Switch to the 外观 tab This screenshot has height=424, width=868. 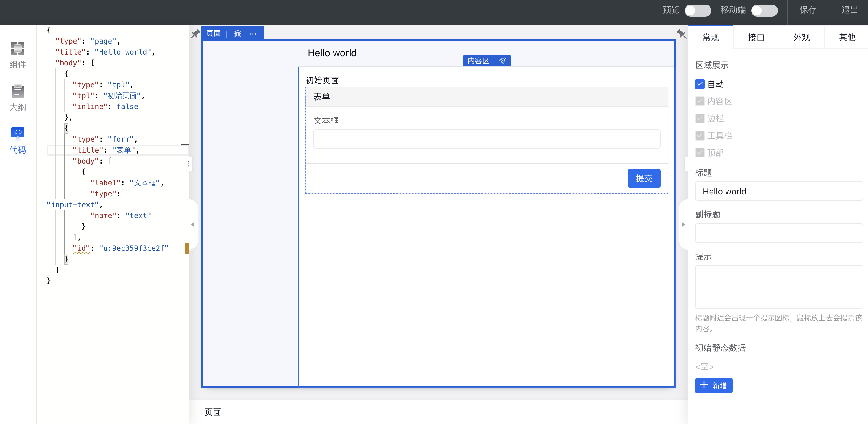[801, 38]
